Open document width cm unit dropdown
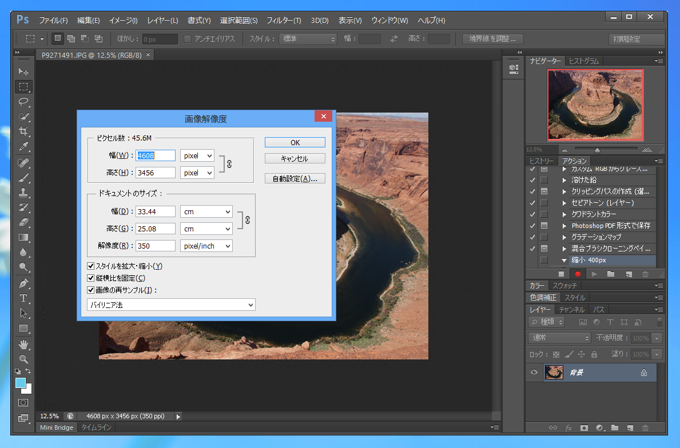 pyautogui.click(x=206, y=212)
